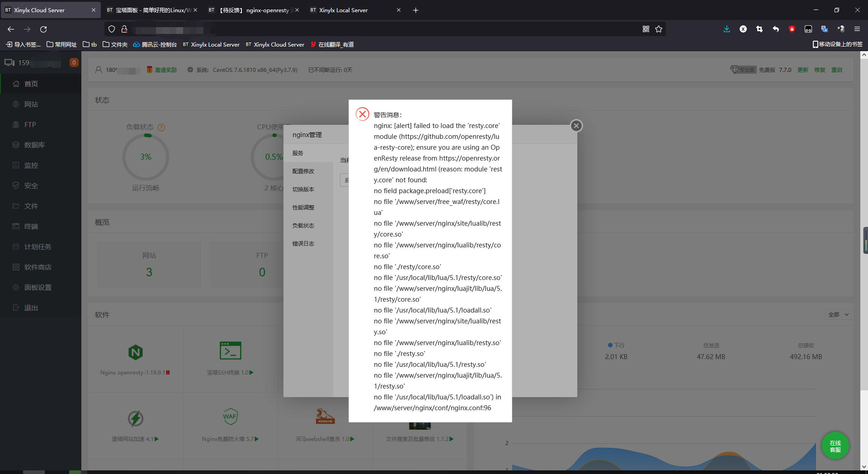Open 全部 dropdown in traffic panel
This screenshot has width=868, height=474.
point(838,314)
